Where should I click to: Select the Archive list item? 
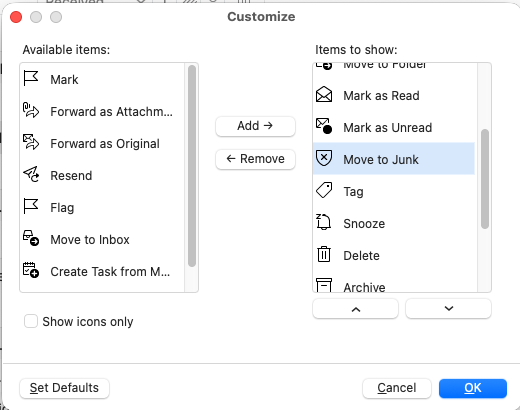click(394, 286)
